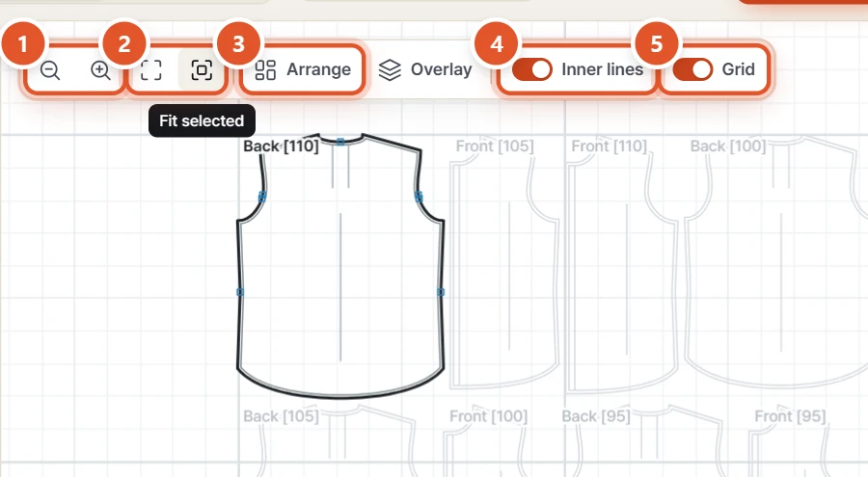Open the Overlay layers button
Viewport: 868px width, 477px height.
point(425,69)
